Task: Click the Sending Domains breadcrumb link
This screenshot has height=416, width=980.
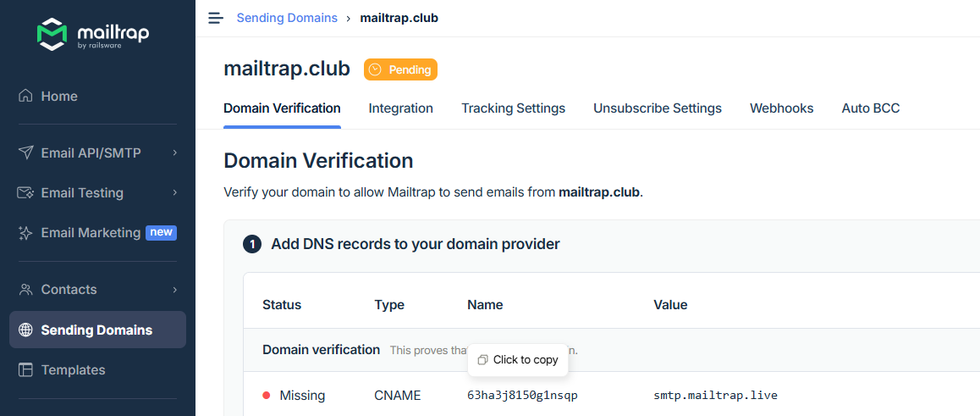Action: pos(286,18)
